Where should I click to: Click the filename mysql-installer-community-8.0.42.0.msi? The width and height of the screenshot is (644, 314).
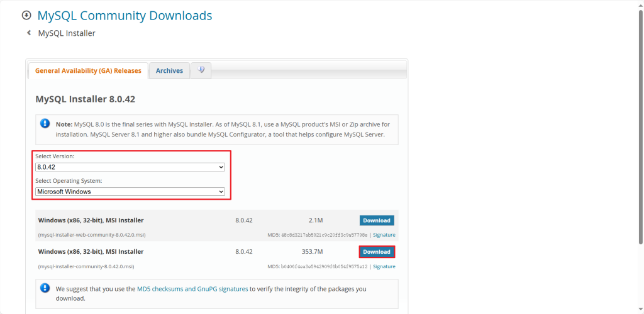(86, 266)
